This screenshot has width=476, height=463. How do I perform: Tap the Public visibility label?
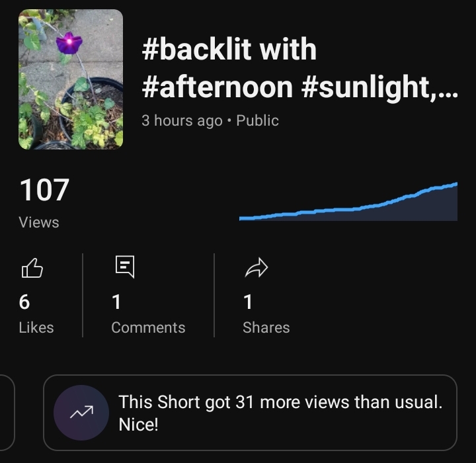(257, 121)
